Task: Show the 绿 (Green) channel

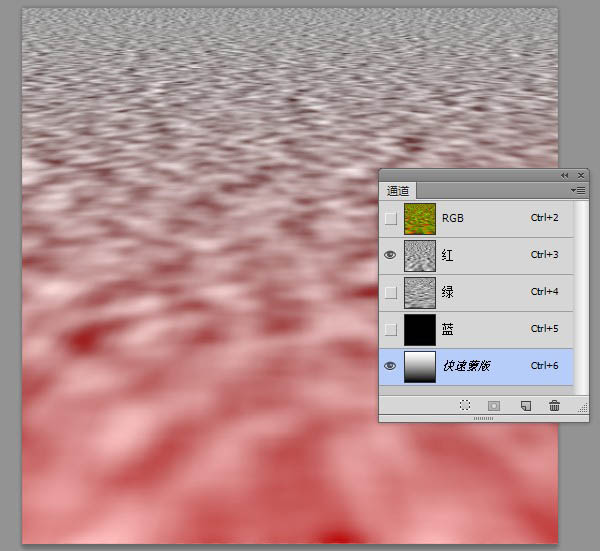Action: pos(390,292)
